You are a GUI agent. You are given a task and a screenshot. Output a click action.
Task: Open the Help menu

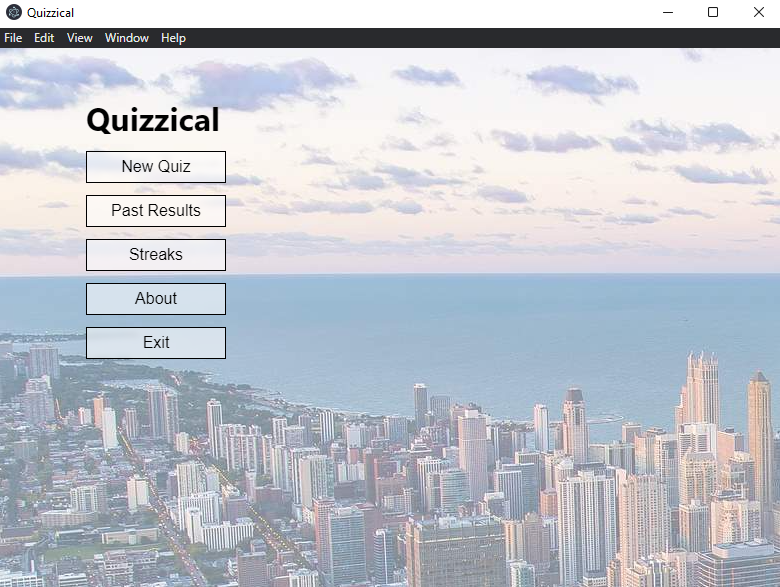pos(173,38)
